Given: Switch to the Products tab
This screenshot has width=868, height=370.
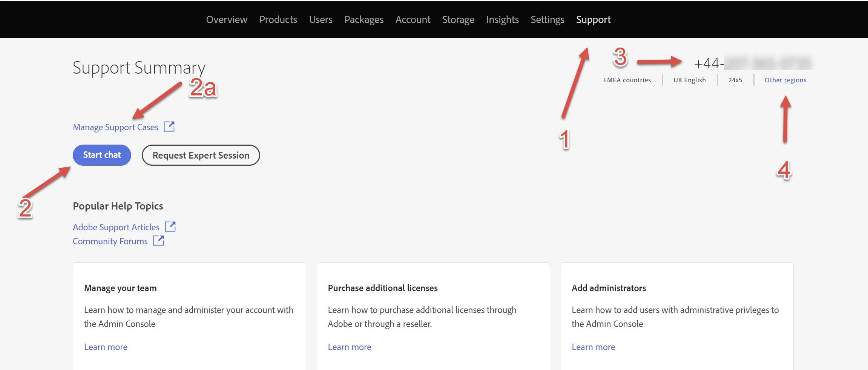Looking at the screenshot, I should (x=278, y=20).
